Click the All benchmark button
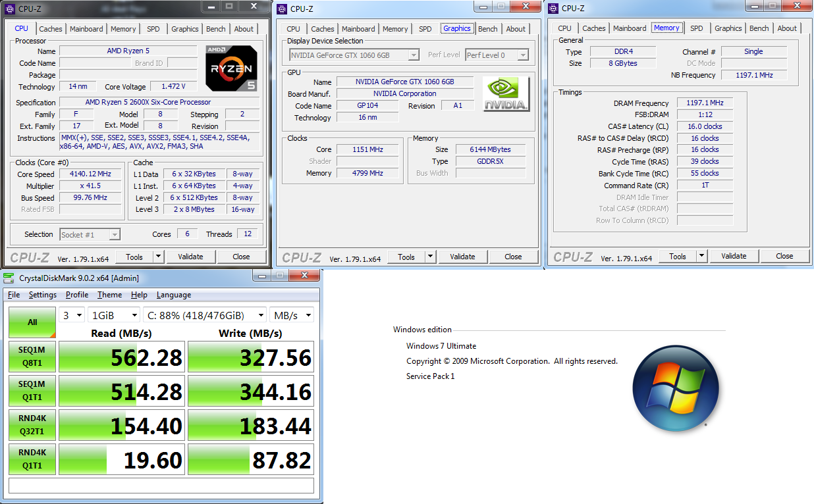The image size is (814, 504). click(x=32, y=322)
